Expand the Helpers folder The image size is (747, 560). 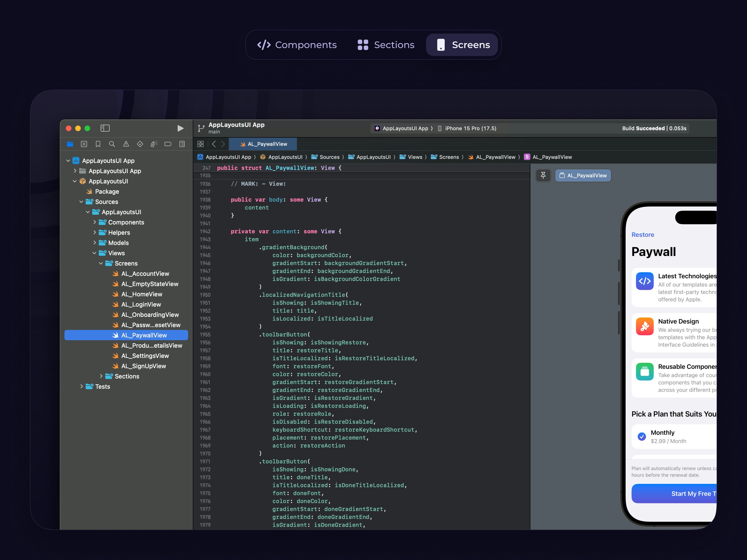(95, 233)
